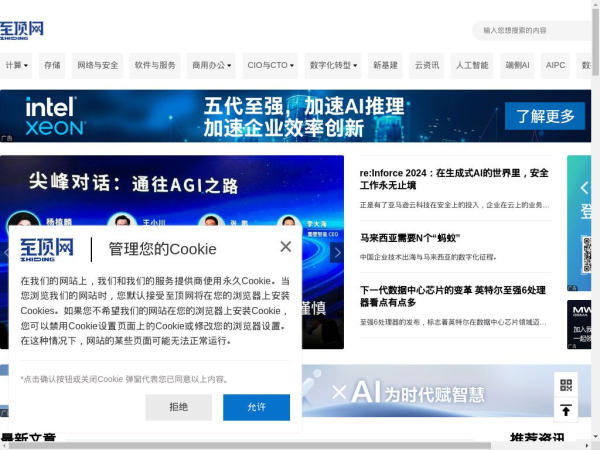Close the Cookie management dialog
Image resolution: width=600 pixels, height=450 pixels.
coord(285,247)
